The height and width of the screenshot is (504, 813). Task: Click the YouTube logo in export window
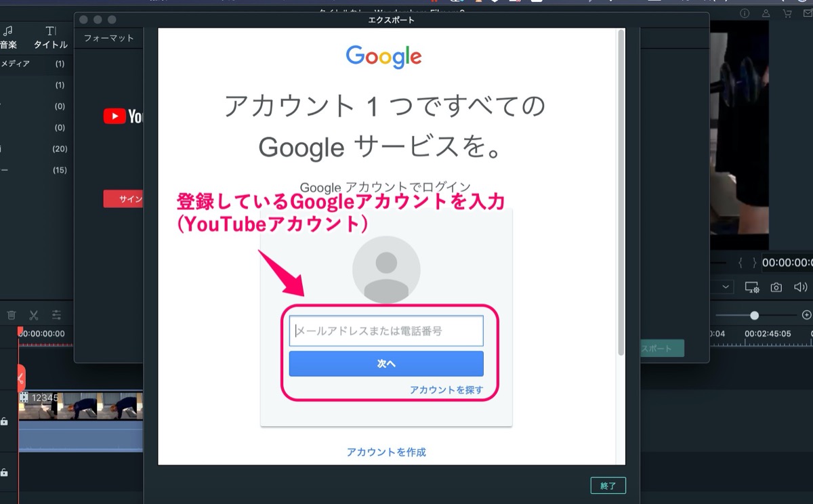123,117
